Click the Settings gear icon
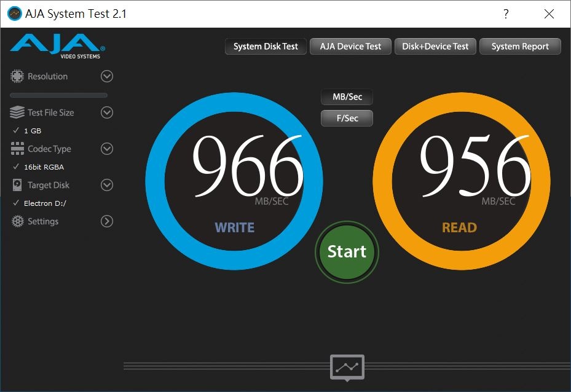571x392 pixels. point(17,221)
